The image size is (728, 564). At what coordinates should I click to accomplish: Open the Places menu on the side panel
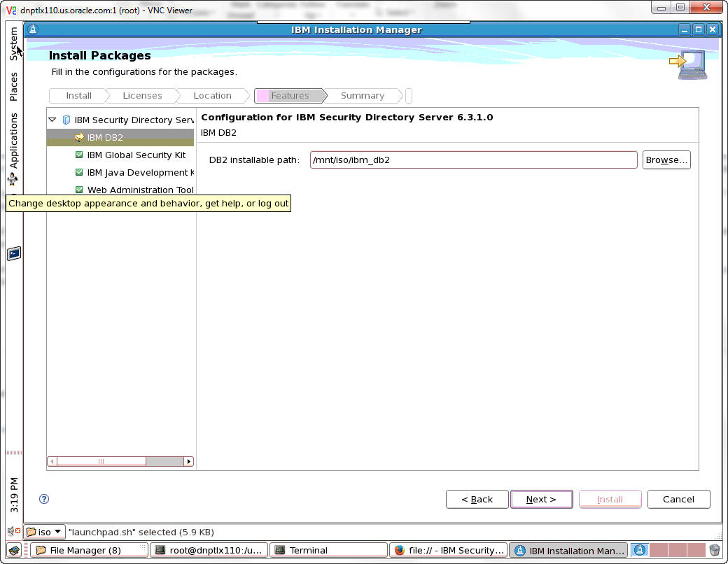13,86
